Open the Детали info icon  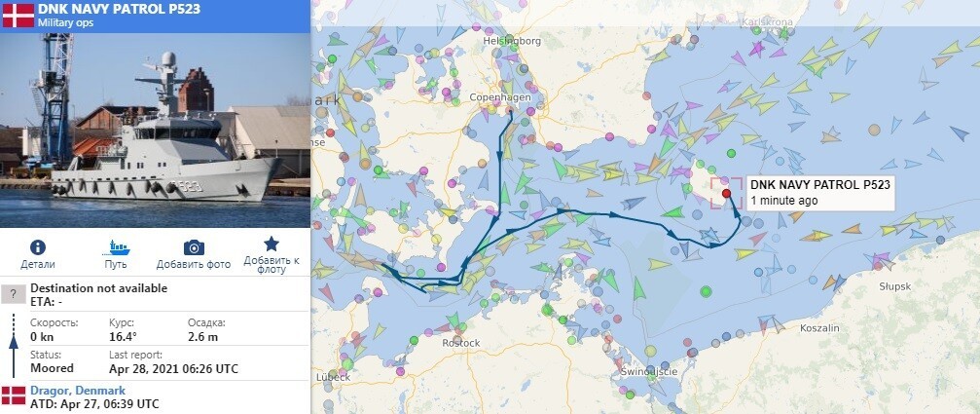pyautogui.click(x=38, y=247)
